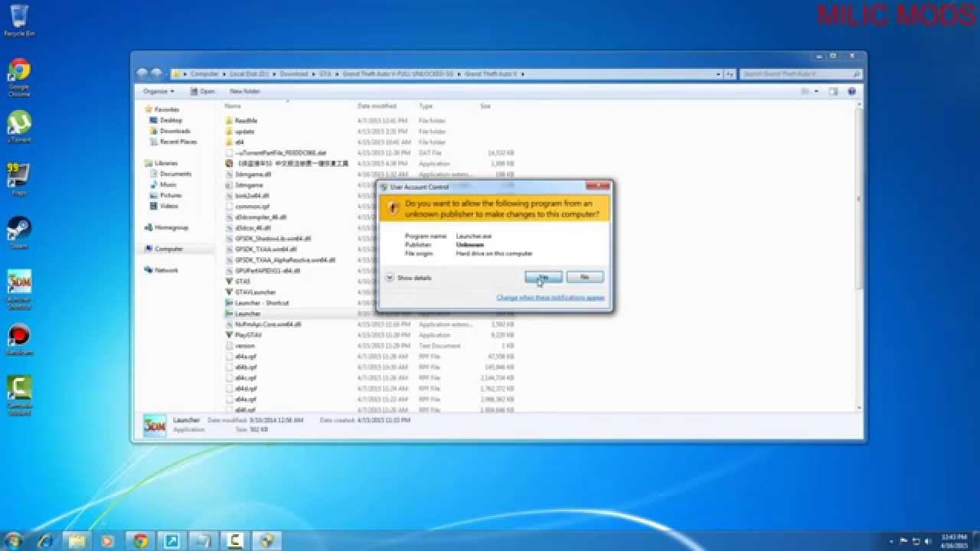Open Camtasia Studio desktop shortcut
The height and width of the screenshot is (551, 980).
pos(18,395)
